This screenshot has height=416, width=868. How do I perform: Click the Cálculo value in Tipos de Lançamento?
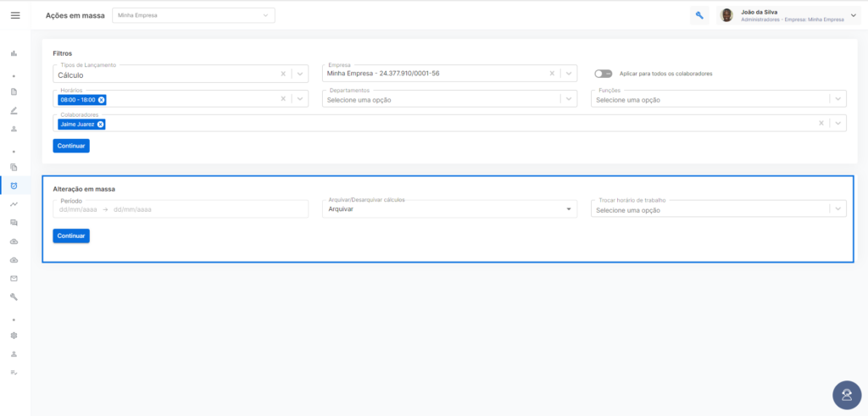(70, 75)
